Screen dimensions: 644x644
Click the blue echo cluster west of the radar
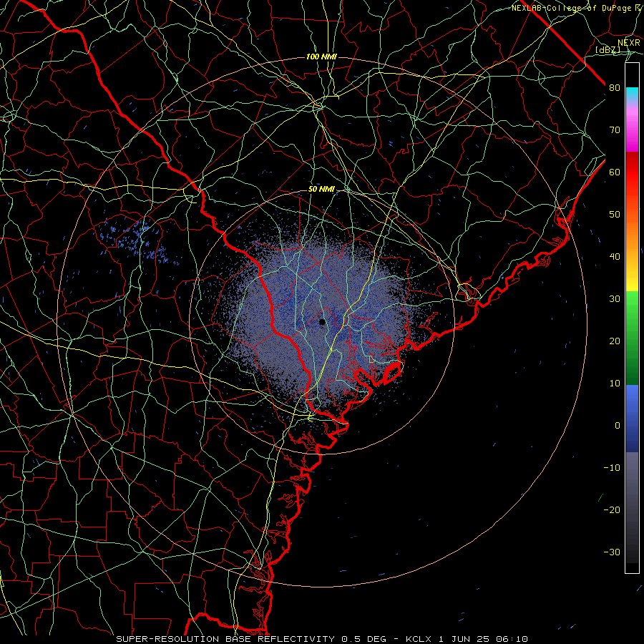[x=137, y=243]
